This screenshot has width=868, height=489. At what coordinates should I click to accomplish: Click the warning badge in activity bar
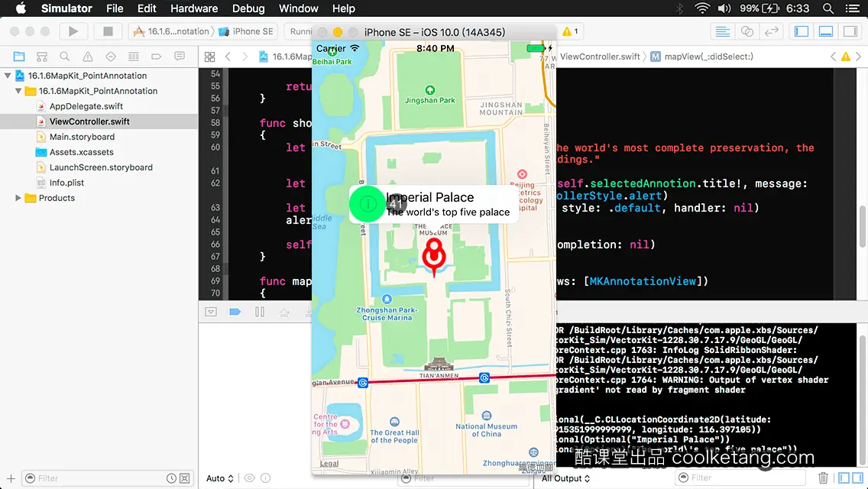click(570, 31)
